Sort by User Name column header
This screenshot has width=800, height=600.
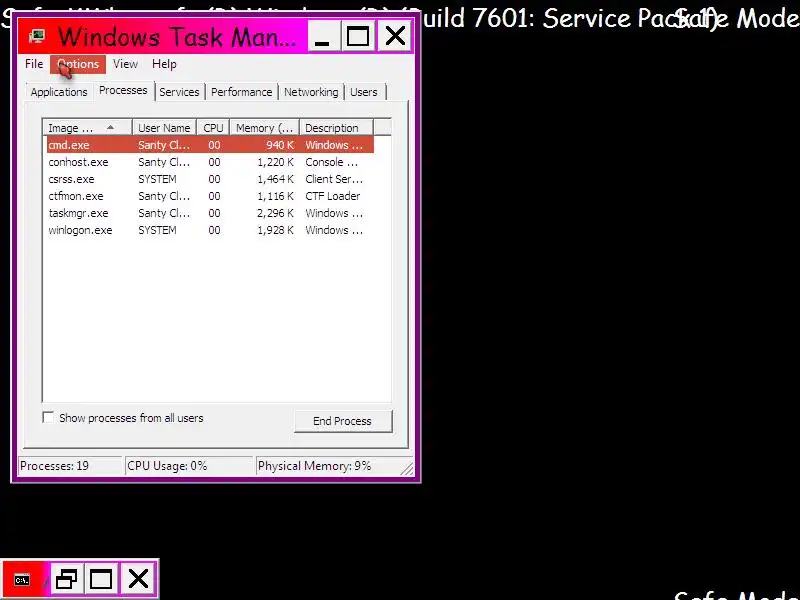[x=164, y=128]
